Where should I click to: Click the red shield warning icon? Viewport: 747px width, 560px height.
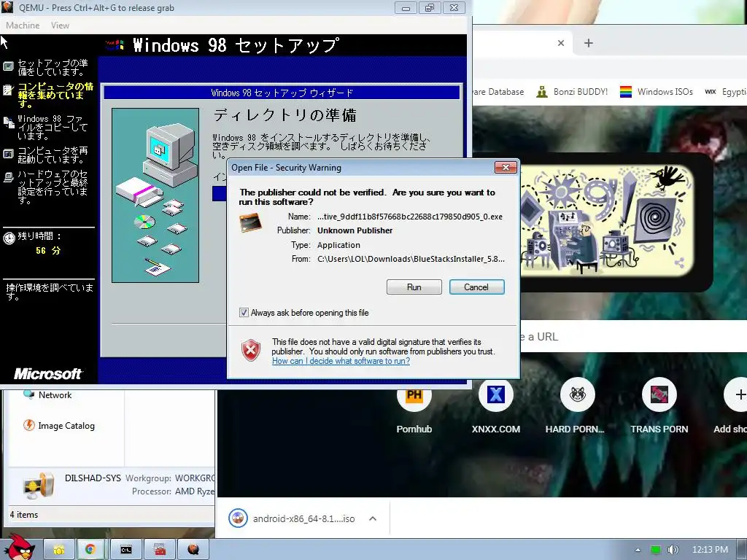click(251, 351)
